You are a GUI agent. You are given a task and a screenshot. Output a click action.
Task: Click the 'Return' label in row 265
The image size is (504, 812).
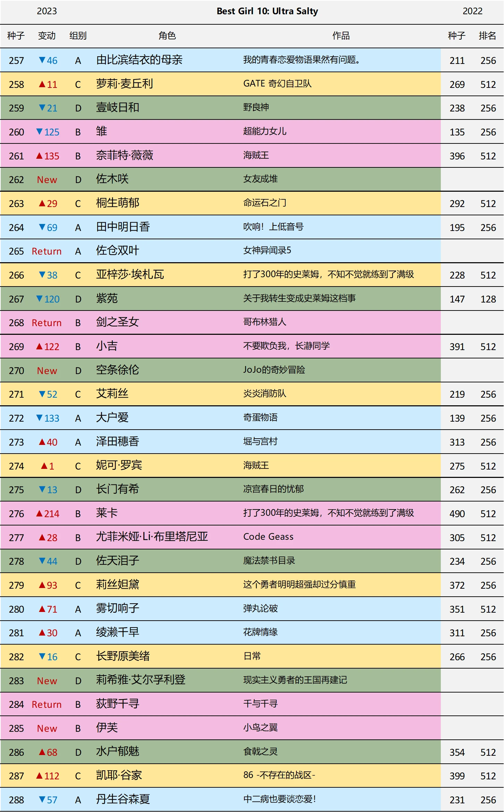(x=47, y=251)
